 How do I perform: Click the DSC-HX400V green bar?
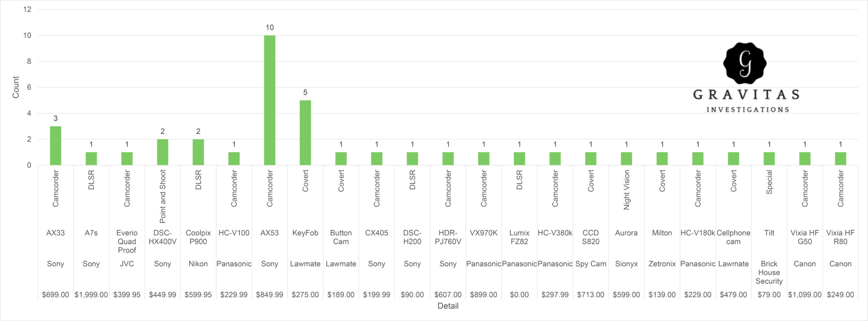(x=162, y=152)
